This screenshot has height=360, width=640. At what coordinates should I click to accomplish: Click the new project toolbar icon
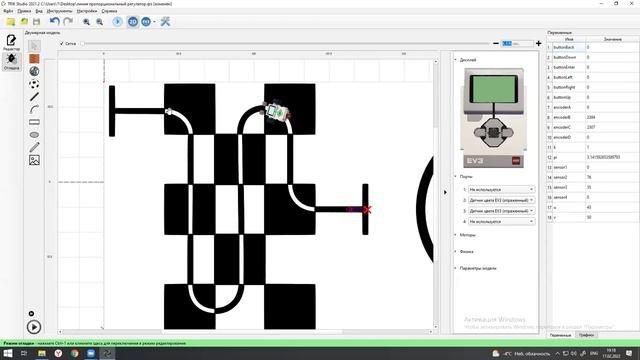click(x=11, y=22)
